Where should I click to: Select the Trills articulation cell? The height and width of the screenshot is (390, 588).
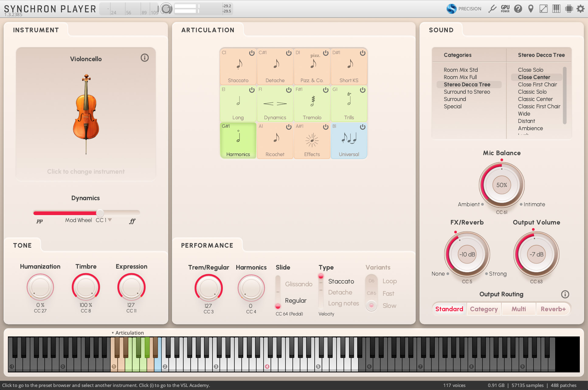(x=349, y=103)
